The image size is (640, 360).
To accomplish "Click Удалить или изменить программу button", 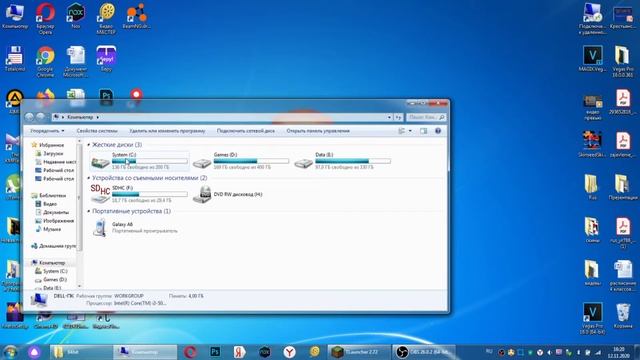I will pos(167,131).
